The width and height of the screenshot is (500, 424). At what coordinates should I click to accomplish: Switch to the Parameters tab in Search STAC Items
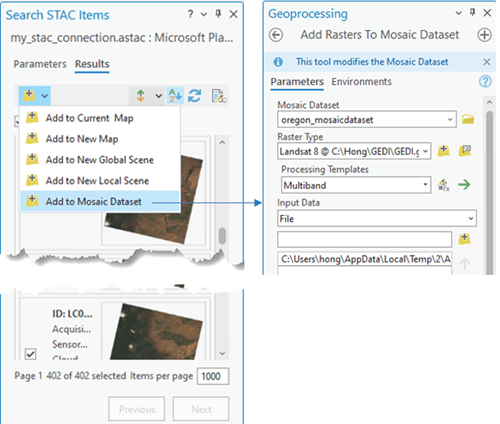click(x=40, y=64)
